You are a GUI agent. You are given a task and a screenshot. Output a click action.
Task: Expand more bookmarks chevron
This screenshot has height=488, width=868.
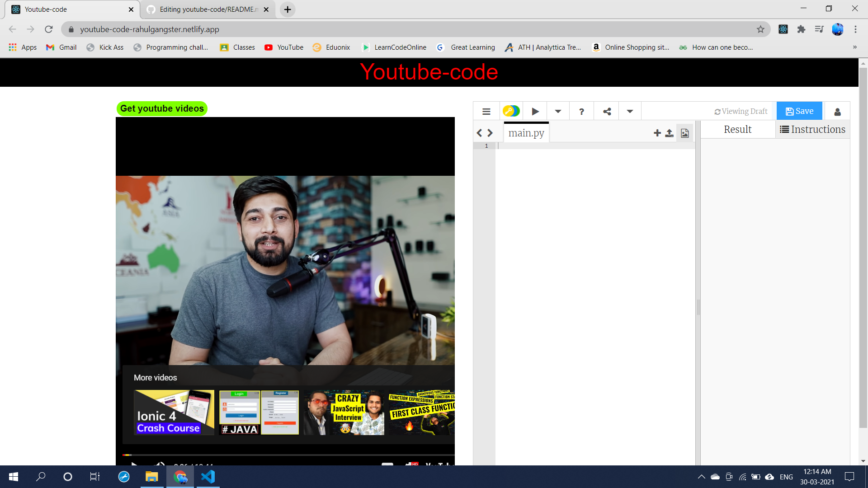pyautogui.click(x=855, y=47)
